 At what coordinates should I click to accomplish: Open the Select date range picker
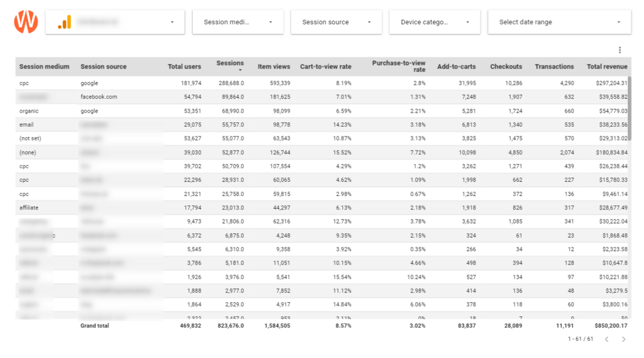(559, 22)
